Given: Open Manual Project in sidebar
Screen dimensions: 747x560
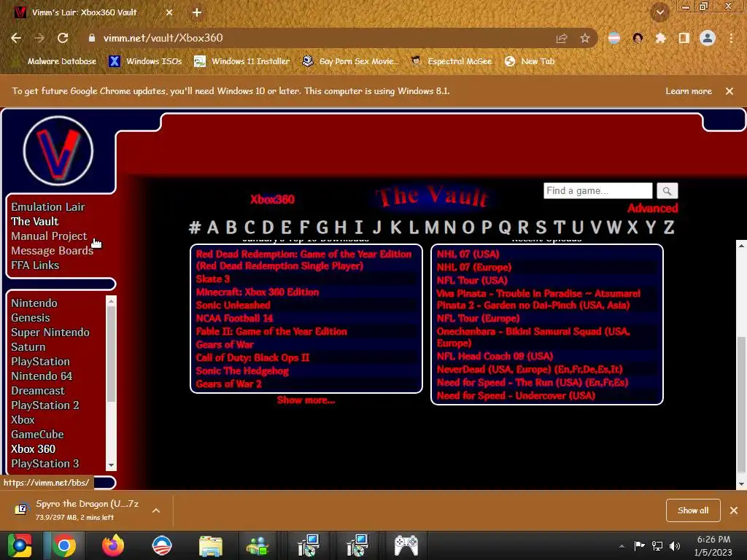Looking at the screenshot, I should pyautogui.click(x=49, y=236).
